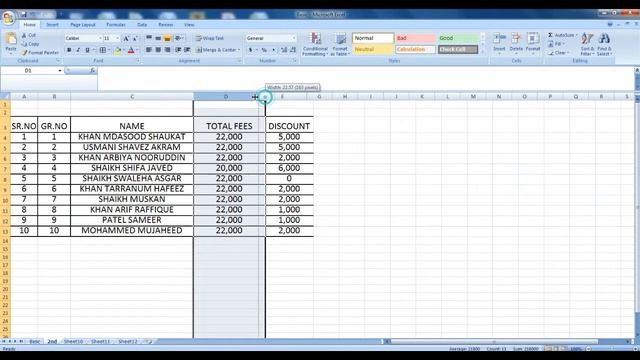Viewport: 640px width, 360px height.
Task: Open Find & Select binoculars menu
Action: 604,44
